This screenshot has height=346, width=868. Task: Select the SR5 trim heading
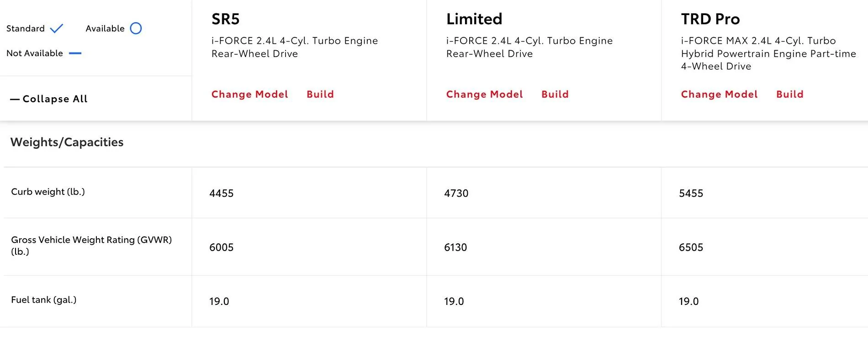(225, 19)
